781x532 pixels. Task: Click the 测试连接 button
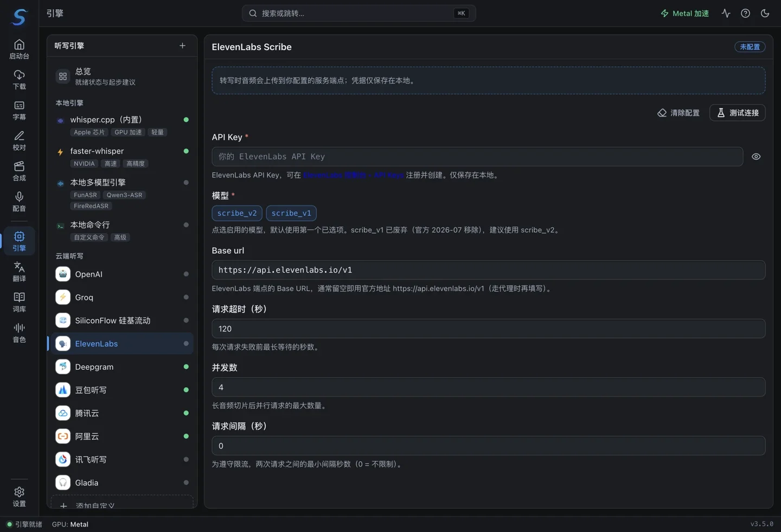(x=738, y=113)
